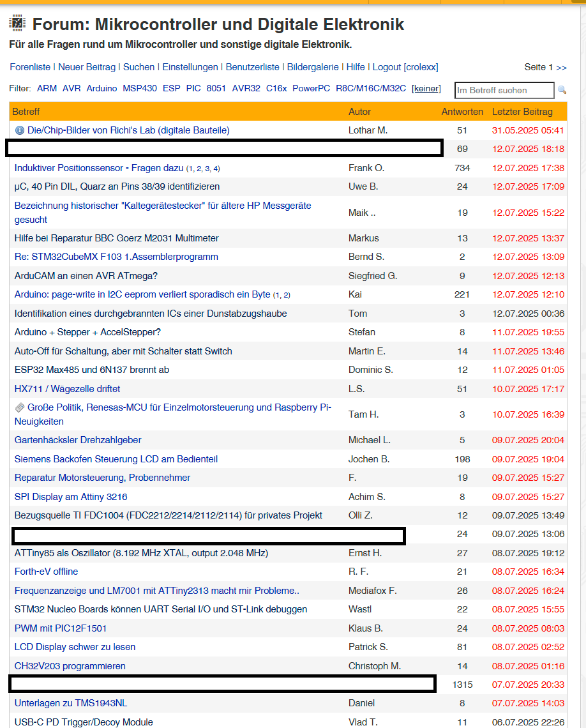This screenshot has width=586, height=728.
Task: Open thread Siemens Backofen Steuerung LCD
Action: 116,459
